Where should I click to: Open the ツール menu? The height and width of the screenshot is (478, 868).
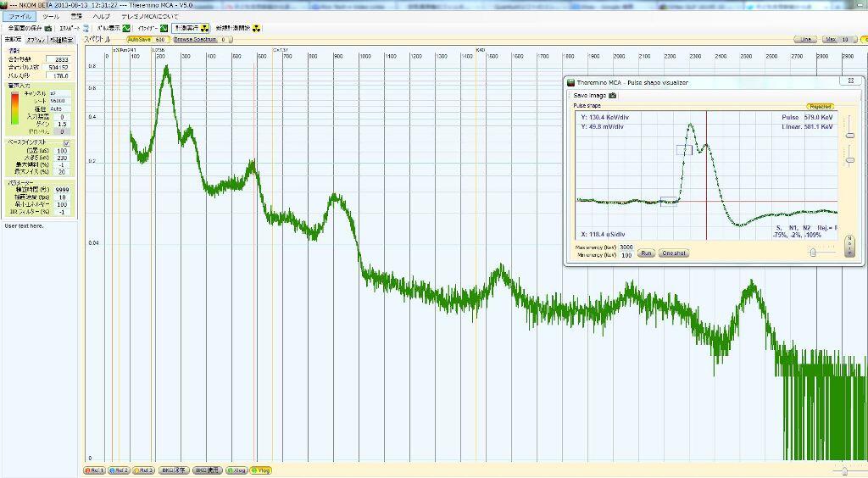pos(50,17)
